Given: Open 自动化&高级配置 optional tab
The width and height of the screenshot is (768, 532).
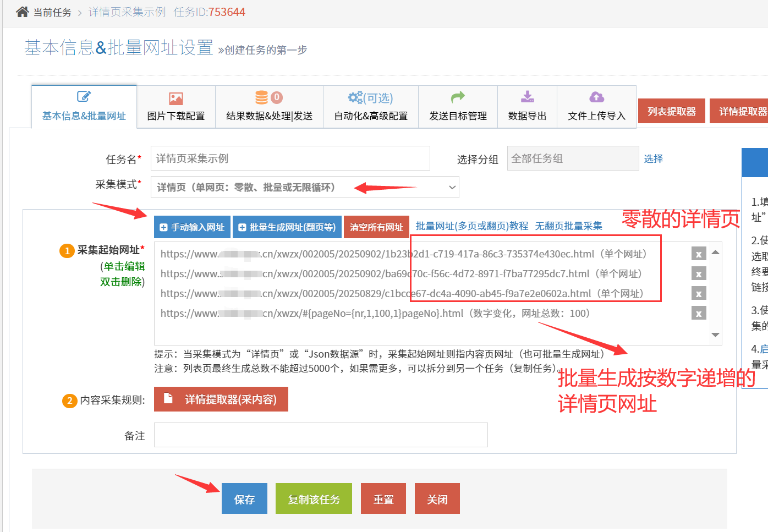Looking at the screenshot, I should (371, 107).
